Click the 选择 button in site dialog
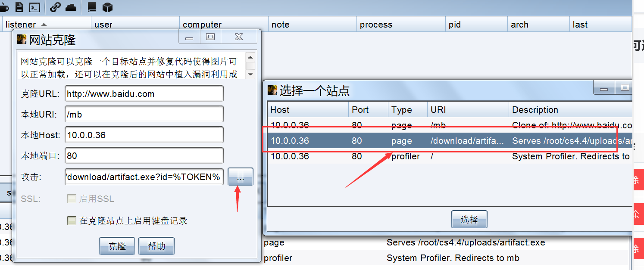Screen dimensions: 644x270 469,220
